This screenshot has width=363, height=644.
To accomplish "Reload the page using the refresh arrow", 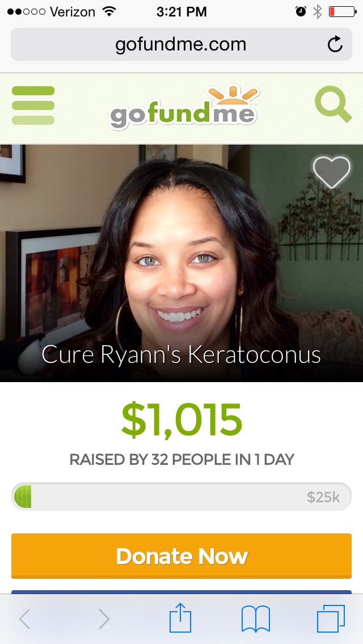I will 335,44.
